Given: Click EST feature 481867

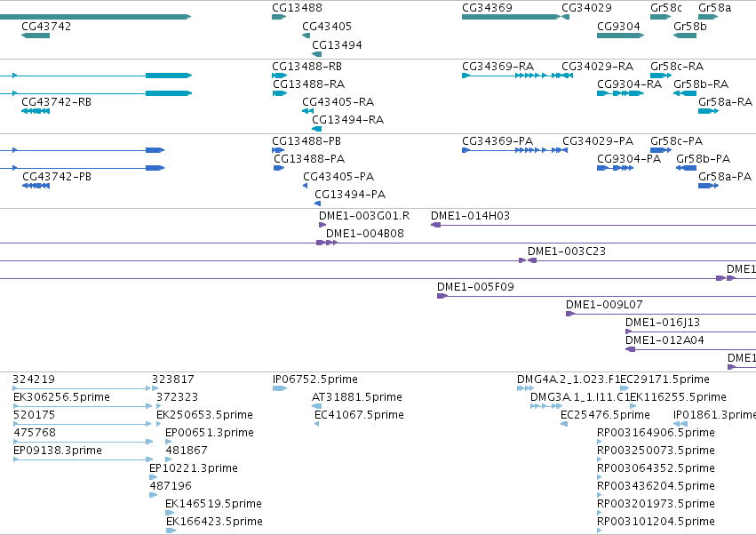Looking at the screenshot, I should tap(187, 451).
